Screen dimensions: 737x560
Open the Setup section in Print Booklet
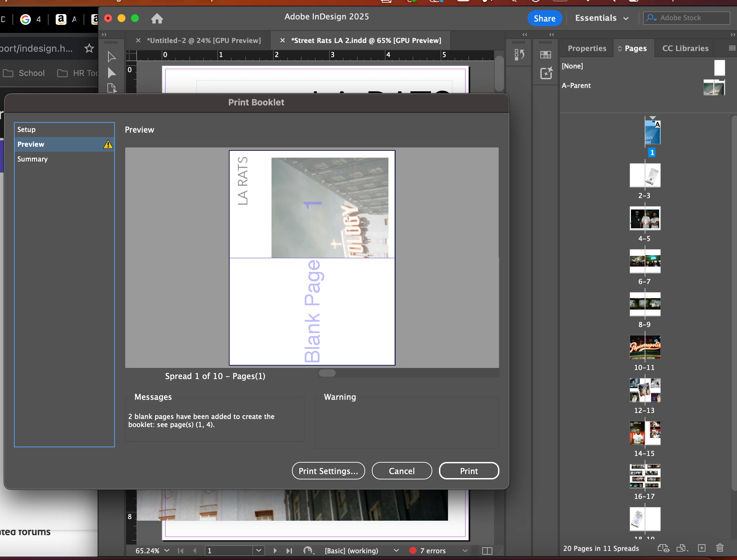(26, 130)
